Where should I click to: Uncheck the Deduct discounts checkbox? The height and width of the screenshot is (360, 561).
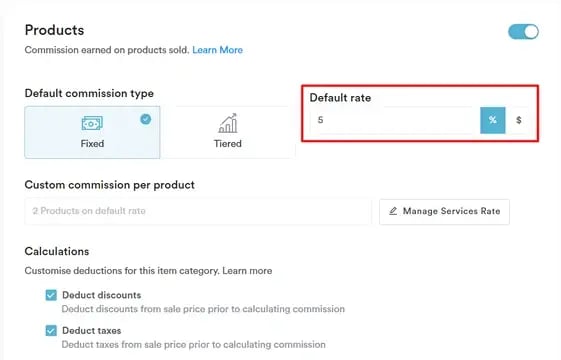click(51, 295)
